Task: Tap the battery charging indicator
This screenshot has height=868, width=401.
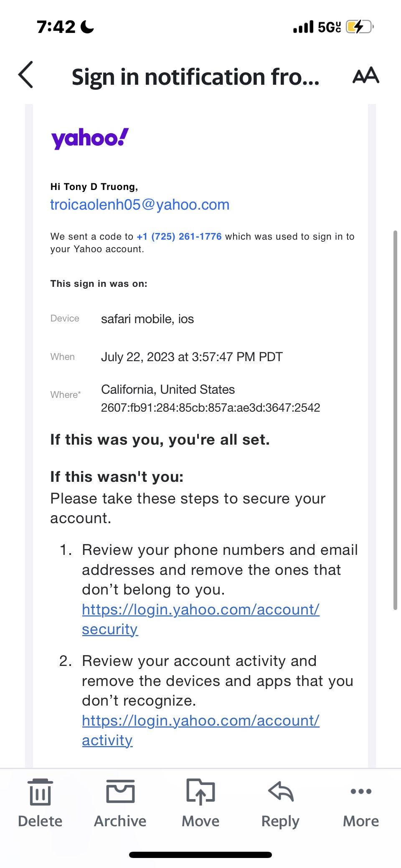Action: click(x=359, y=27)
